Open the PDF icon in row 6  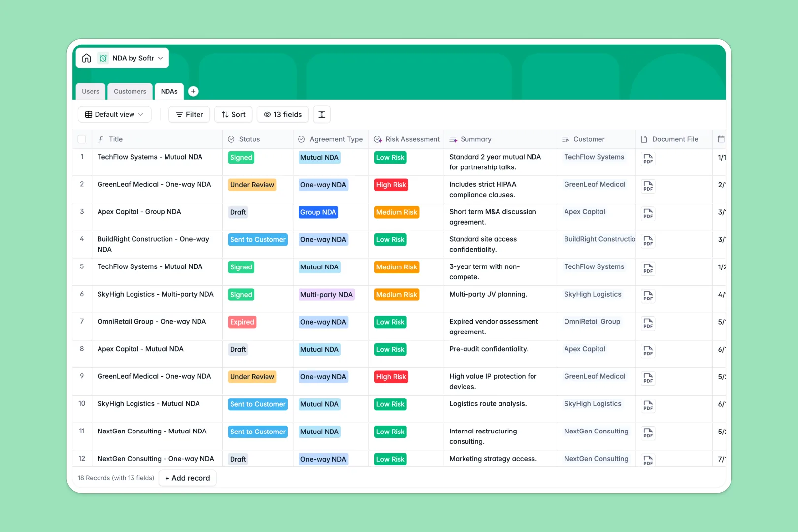(x=648, y=296)
